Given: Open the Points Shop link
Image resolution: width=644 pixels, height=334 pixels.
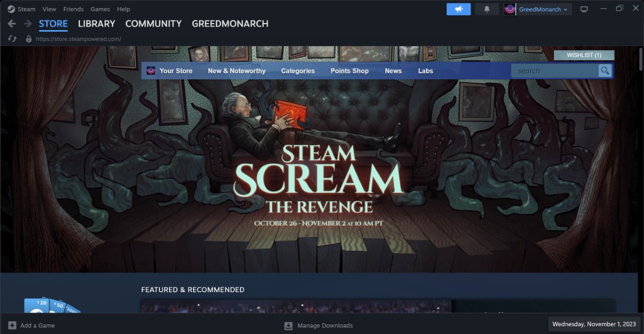Looking at the screenshot, I should click(349, 71).
